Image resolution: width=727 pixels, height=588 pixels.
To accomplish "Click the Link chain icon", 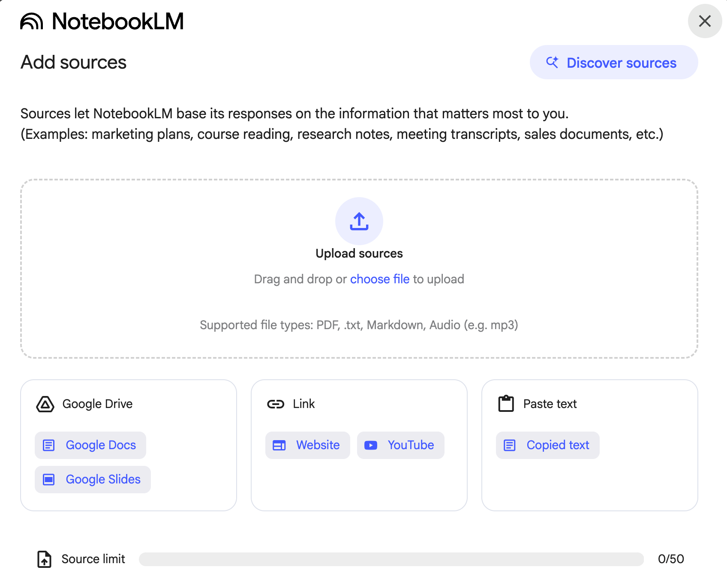I will pos(276,404).
